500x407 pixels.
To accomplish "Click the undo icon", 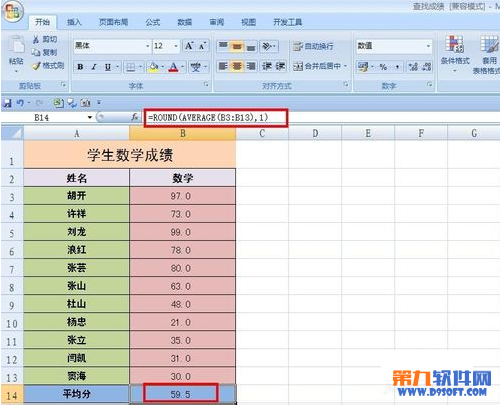I will tap(20, 103).
